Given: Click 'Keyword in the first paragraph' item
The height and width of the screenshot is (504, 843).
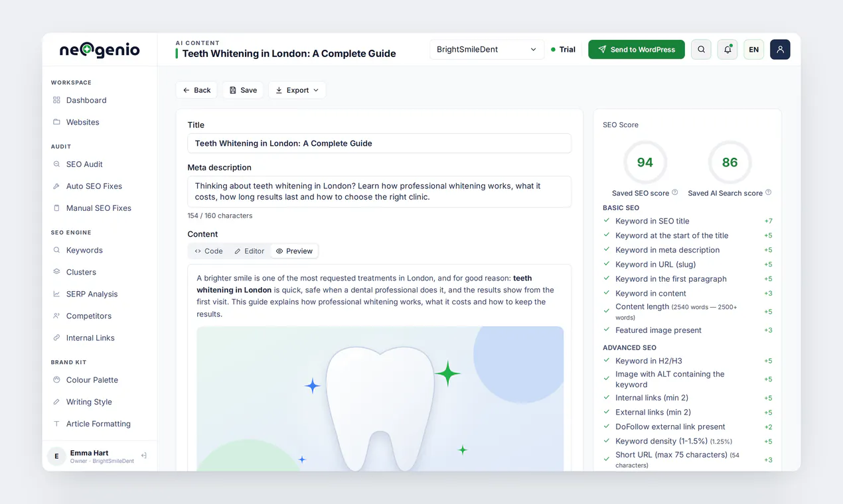Looking at the screenshot, I should (x=688, y=279).
